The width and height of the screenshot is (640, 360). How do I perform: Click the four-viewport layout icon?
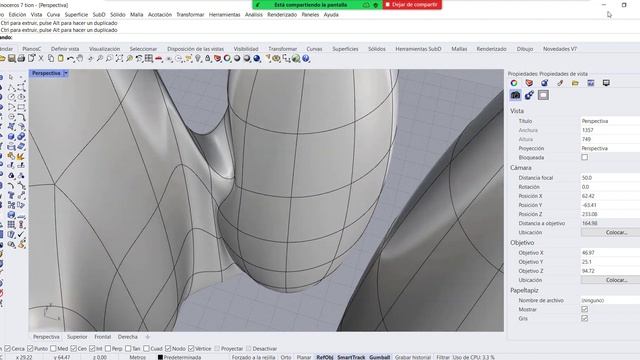tap(149, 59)
